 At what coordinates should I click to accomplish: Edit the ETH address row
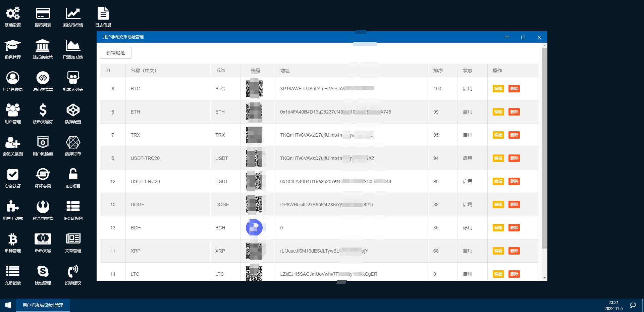click(x=498, y=112)
